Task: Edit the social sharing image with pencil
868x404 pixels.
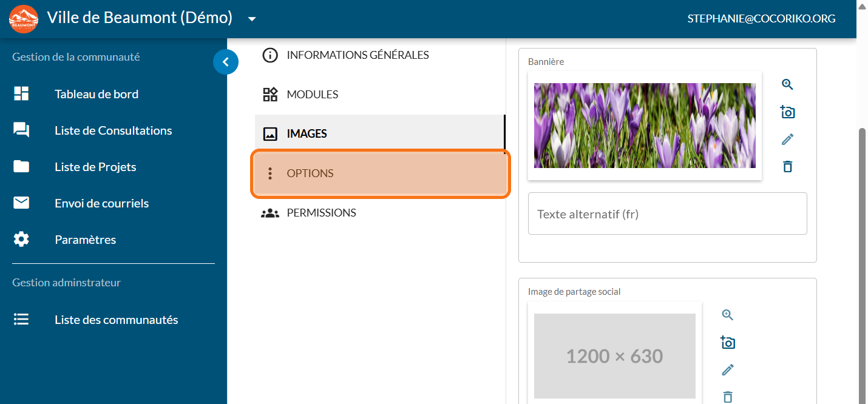Action: tap(727, 369)
